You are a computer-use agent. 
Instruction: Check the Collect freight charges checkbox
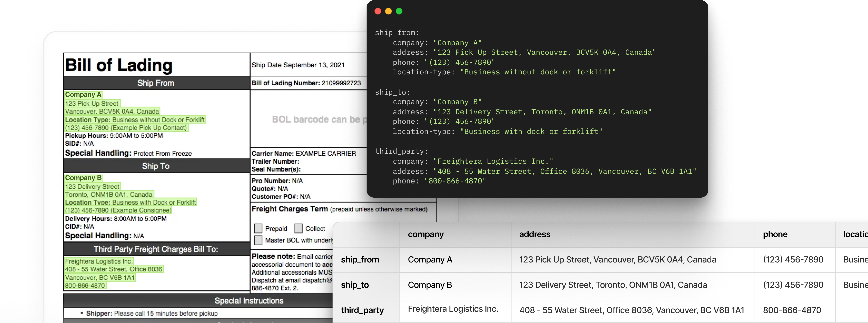coord(298,229)
